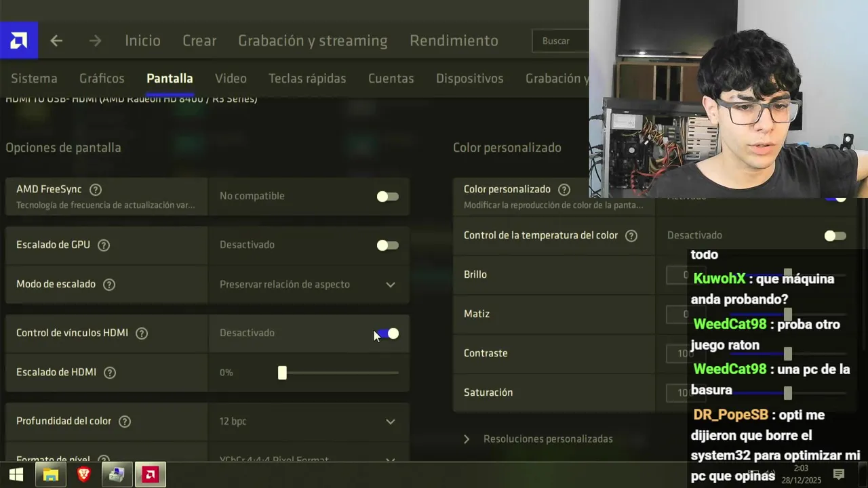Click the Escalado de HDMI slider handle
Viewport: 868px width, 488px height.
pos(282,373)
